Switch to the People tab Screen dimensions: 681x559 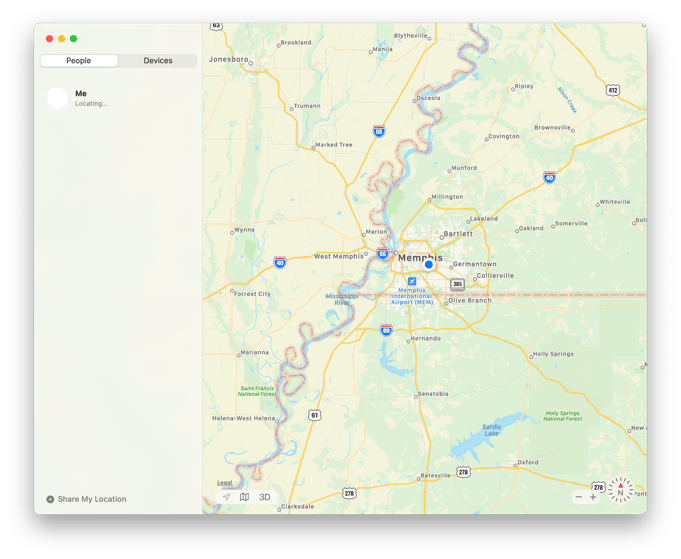(79, 61)
